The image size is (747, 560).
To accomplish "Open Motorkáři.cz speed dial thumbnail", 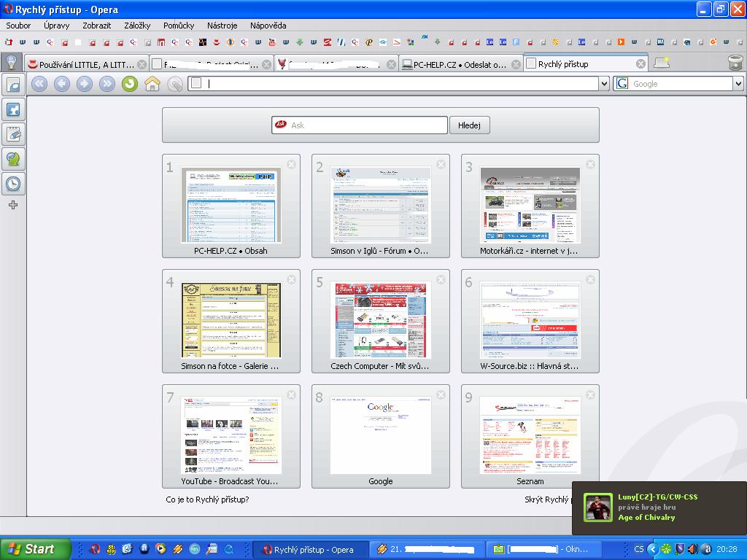I will tap(530, 206).
